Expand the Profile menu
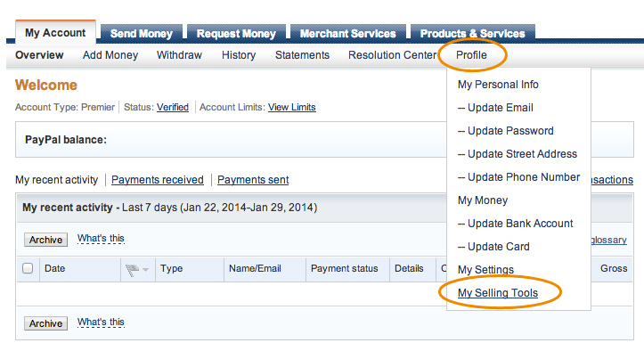The height and width of the screenshot is (351, 644). [471, 55]
